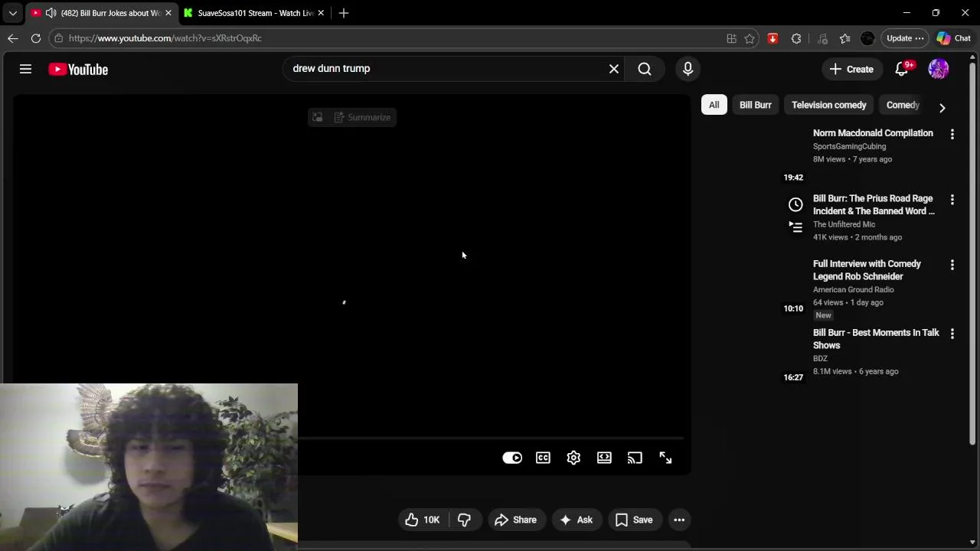Viewport: 980px width, 551px height.
Task: Cast the video to a TV
Action: click(635, 458)
